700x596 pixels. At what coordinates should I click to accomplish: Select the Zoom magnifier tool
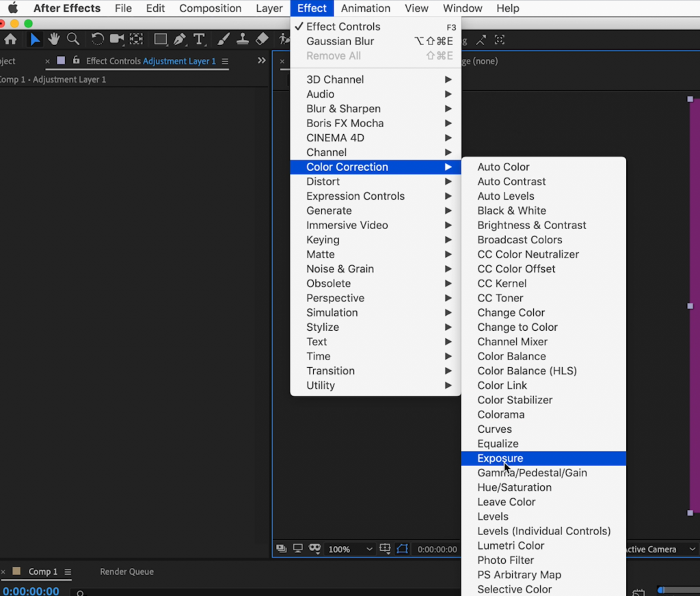[x=73, y=39]
